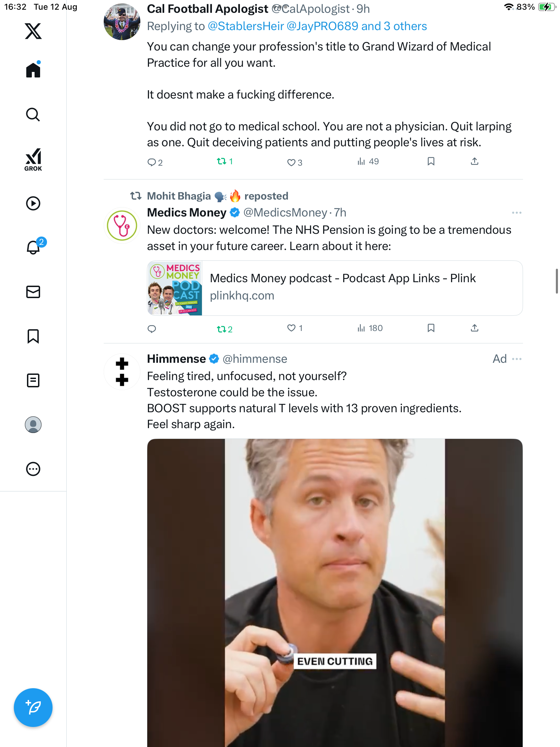
Task: Open Notifications bell with badge
Action: pos(34,247)
